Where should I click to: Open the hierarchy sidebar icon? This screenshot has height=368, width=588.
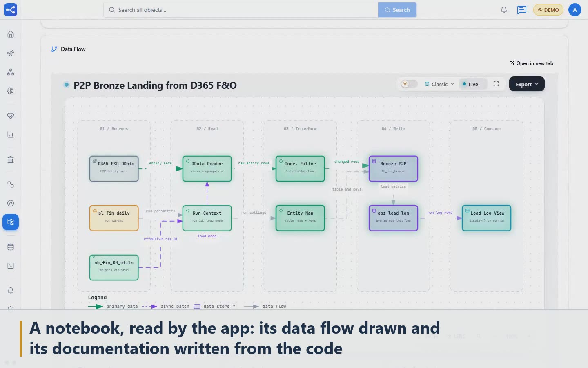tap(11, 72)
